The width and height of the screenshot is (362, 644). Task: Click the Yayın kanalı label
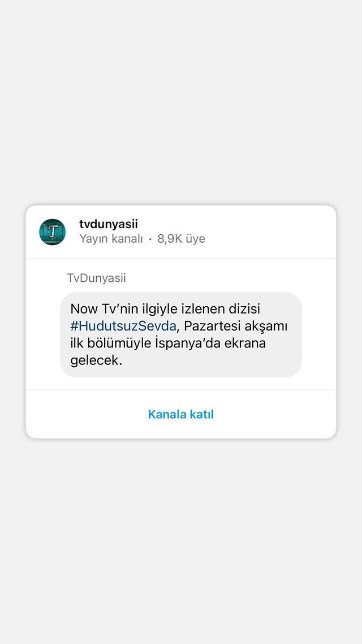[111, 239]
